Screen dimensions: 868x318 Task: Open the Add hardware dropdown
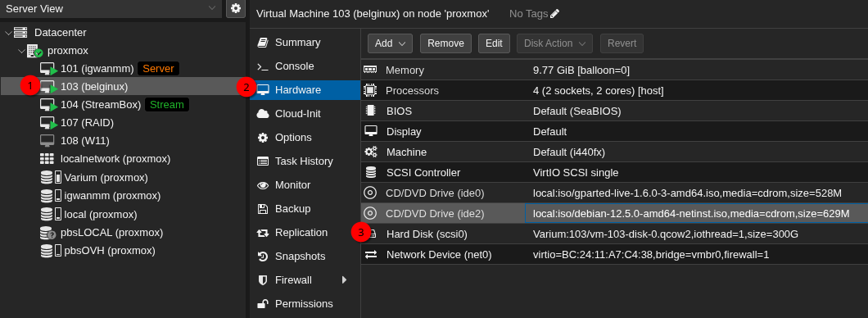tap(391, 43)
